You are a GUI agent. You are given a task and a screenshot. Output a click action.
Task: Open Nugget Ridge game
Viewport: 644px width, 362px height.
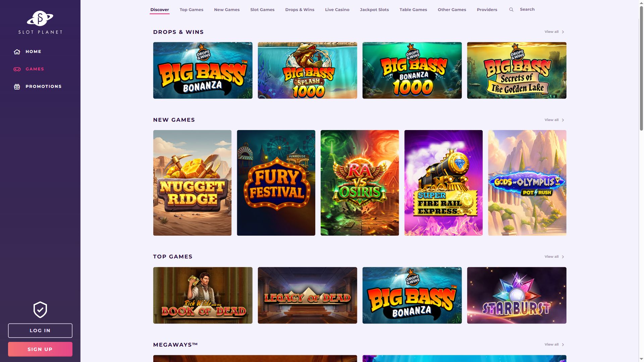click(192, 183)
